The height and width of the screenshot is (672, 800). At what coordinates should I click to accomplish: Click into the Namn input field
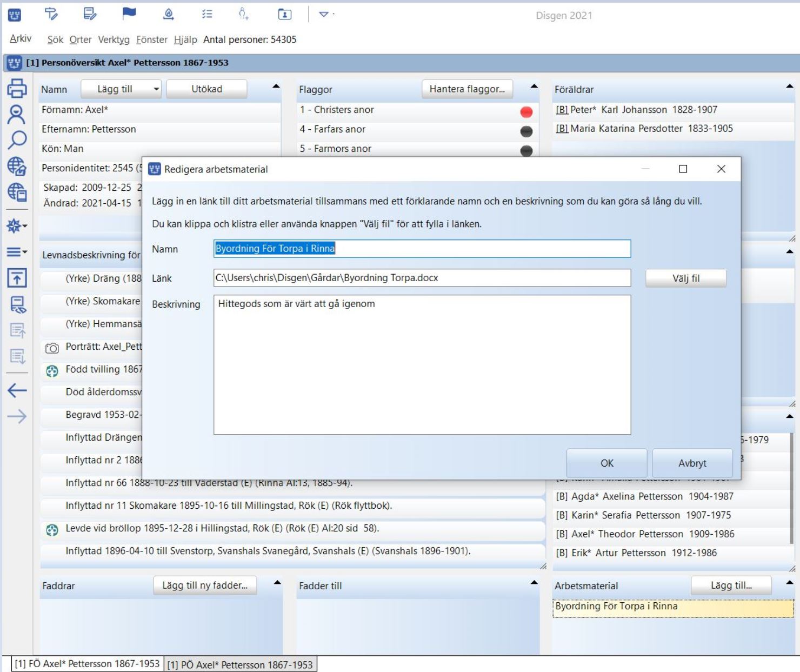pyautogui.click(x=422, y=249)
